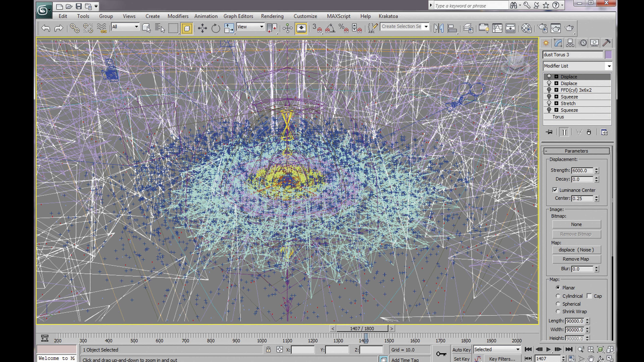The image size is (644, 362).
Task: Open the Create Selection Set dropdown
Action: (x=405, y=26)
